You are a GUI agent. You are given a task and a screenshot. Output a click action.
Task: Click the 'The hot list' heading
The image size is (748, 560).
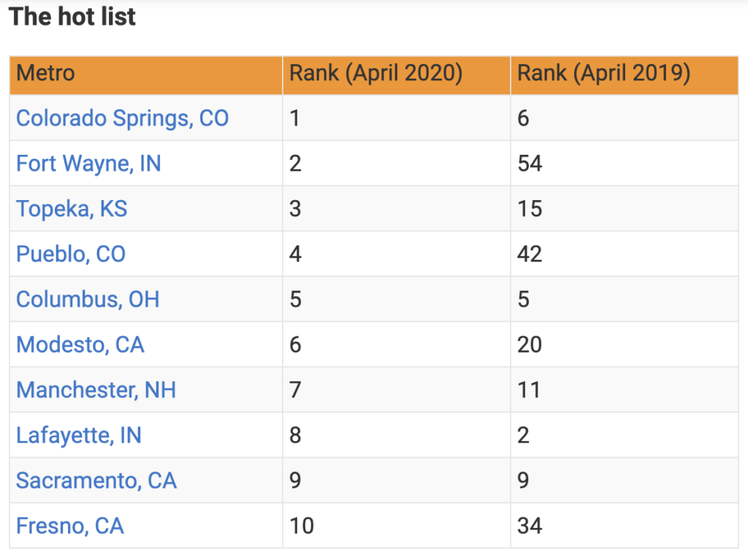(72, 17)
